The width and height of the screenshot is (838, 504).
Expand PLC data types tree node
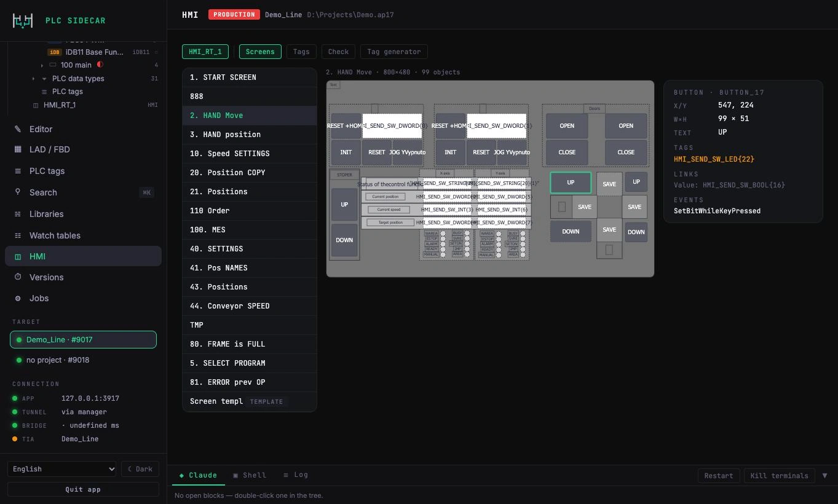click(x=33, y=79)
